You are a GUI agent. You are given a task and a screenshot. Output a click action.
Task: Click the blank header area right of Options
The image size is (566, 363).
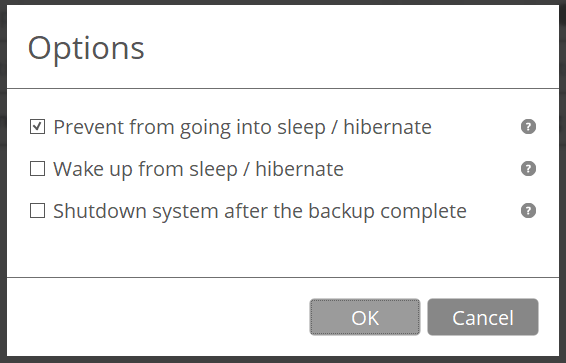[352, 47]
